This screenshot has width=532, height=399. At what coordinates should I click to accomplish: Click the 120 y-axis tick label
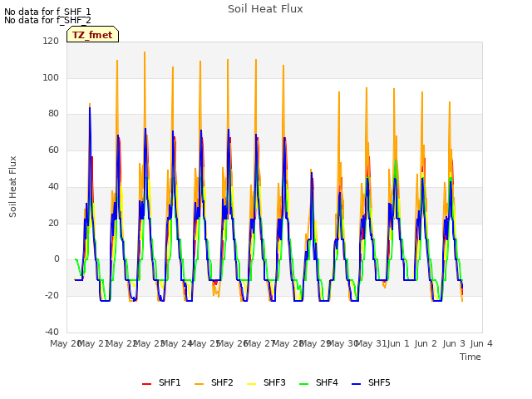[51, 41]
